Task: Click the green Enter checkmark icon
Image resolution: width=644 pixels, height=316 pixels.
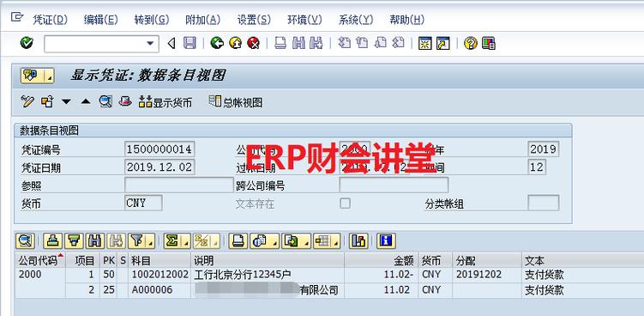Action: (27, 43)
